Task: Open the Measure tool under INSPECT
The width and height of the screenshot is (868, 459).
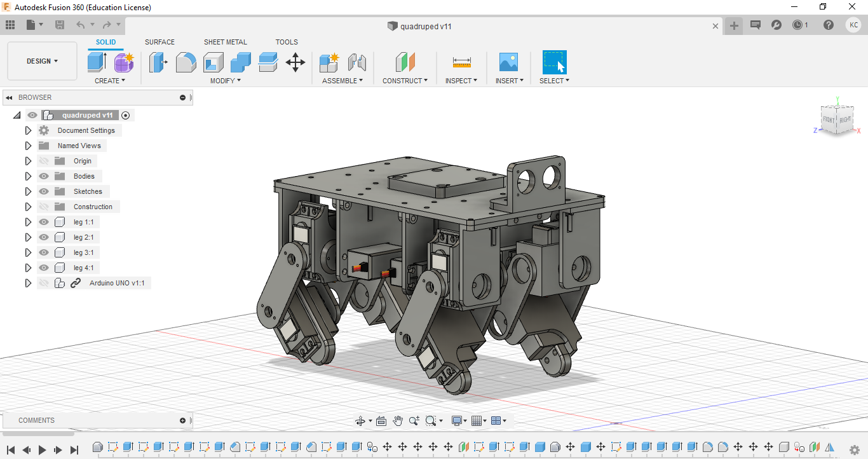Action: coord(461,62)
